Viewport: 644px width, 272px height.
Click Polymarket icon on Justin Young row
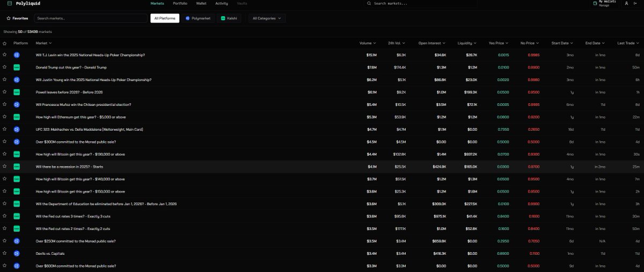[x=17, y=80]
